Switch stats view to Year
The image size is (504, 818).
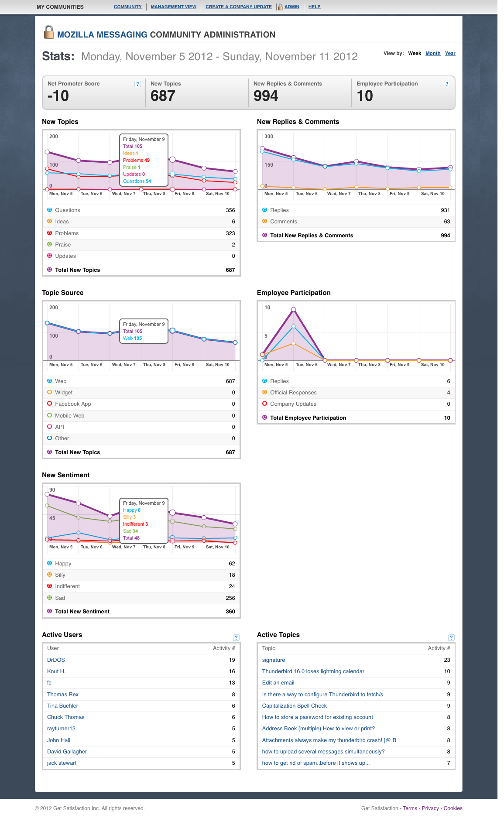tap(450, 53)
